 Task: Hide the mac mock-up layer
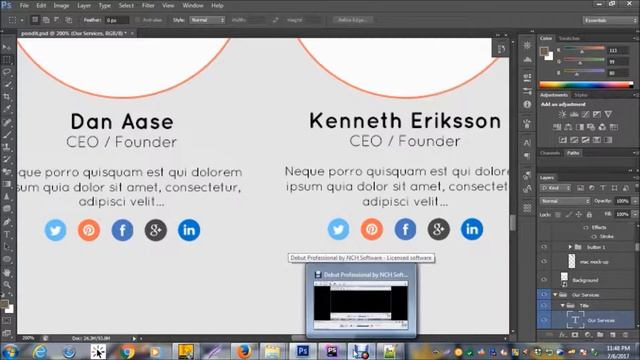[x=544, y=261]
